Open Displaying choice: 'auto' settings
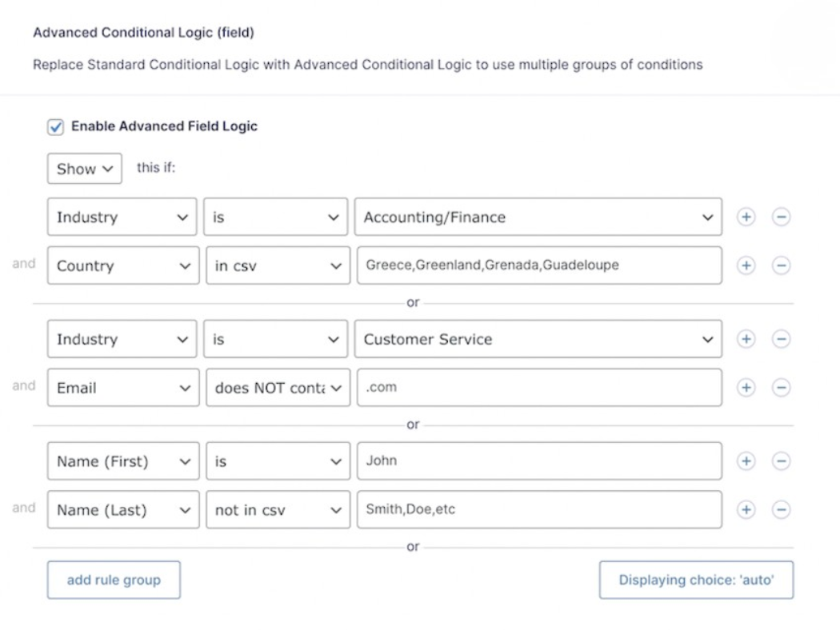840x630 pixels. [x=695, y=580]
